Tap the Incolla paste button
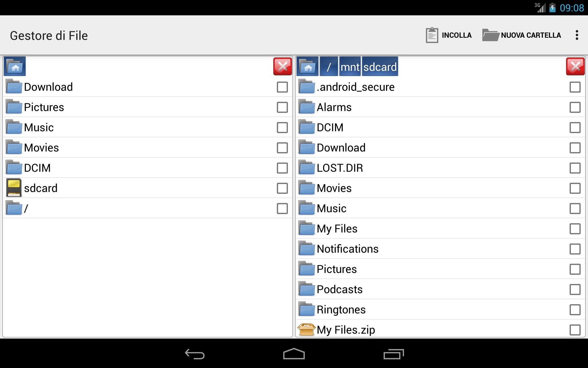 pyautogui.click(x=449, y=35)
